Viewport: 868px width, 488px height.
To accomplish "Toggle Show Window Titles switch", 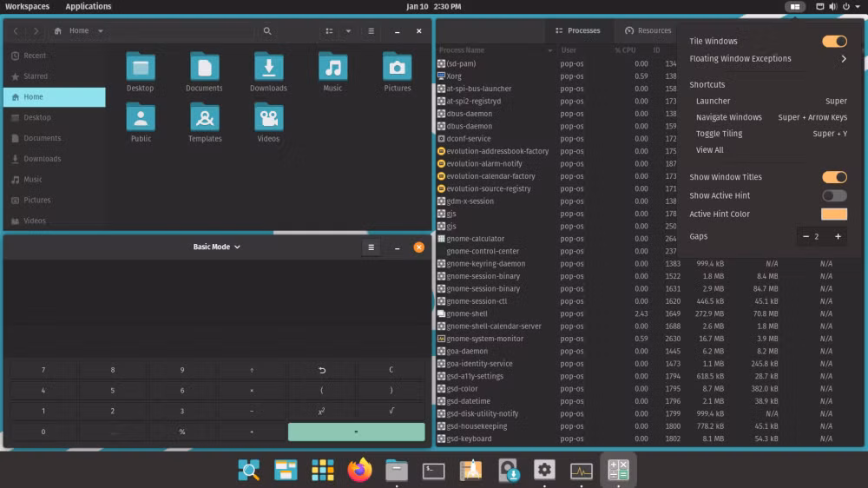I will click(834, 176).
